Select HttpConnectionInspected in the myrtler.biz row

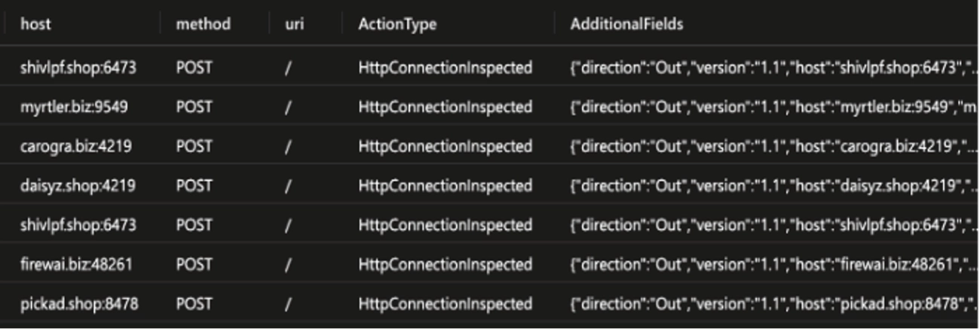point(446,107)
